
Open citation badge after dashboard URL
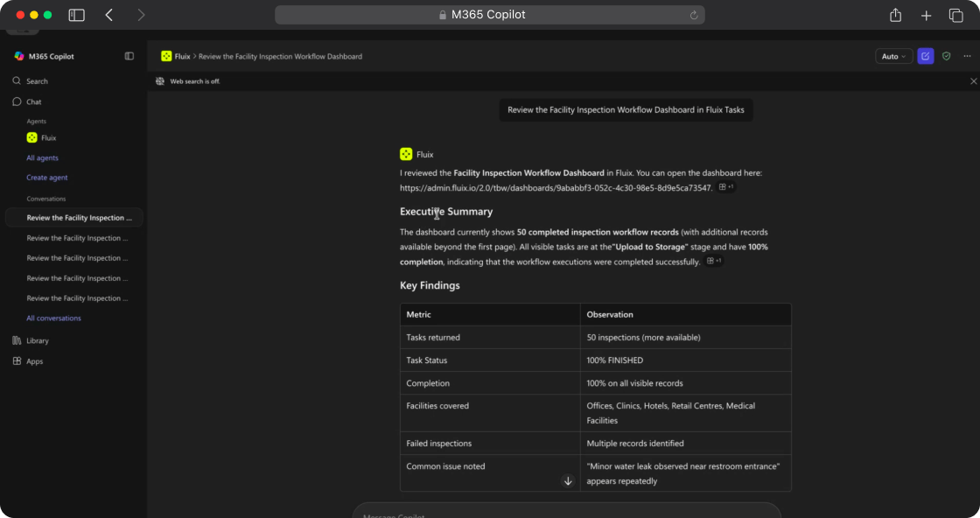726,187
